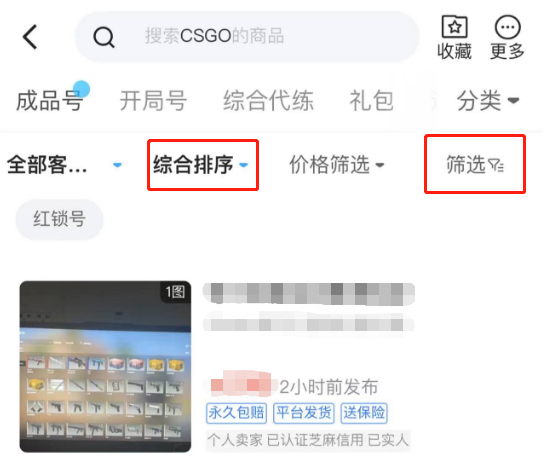
Task: Open the 全部客... client dropdown
Action: pos(65,165)
